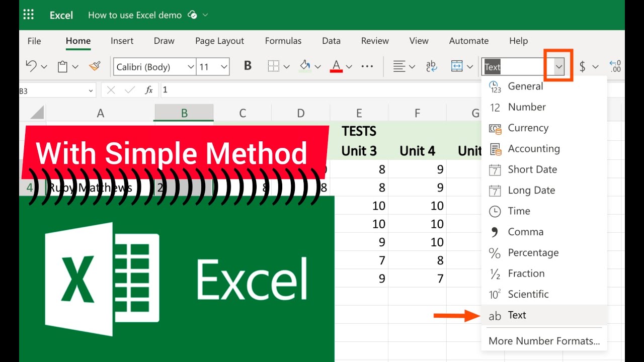This screenshot has width=644, height=362.
Task: Select Text format in list
Action: pos(544,315)
